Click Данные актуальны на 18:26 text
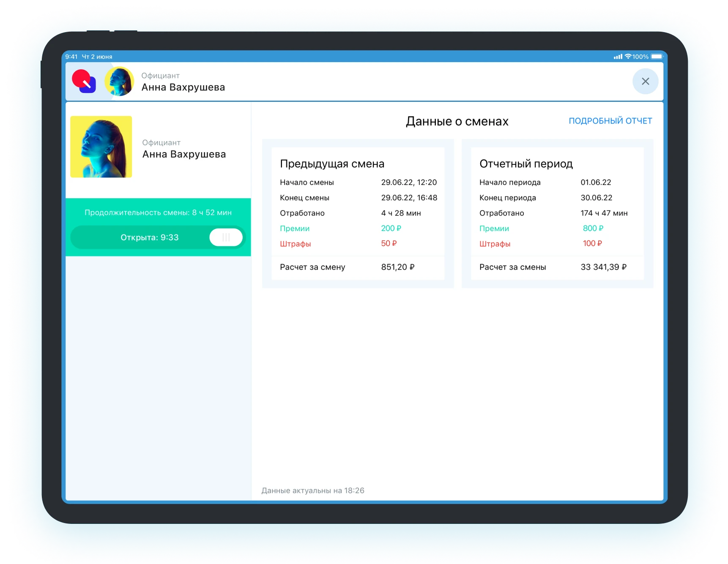 click(x=312, y=490)
